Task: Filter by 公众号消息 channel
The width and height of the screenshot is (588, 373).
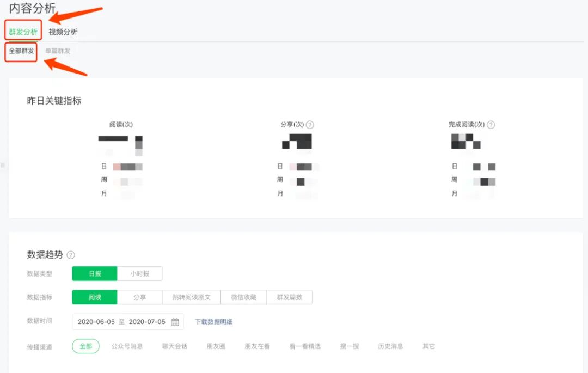Action: point(127,346)
